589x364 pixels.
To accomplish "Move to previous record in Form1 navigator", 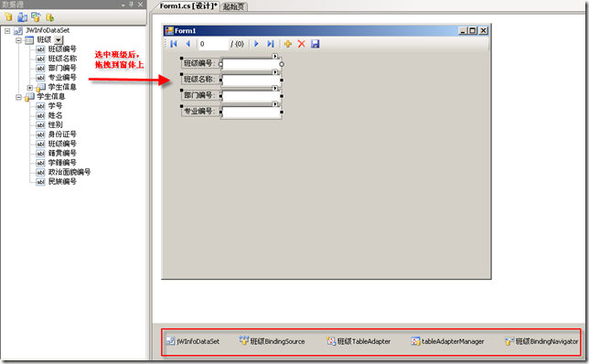I will (x=187, y=44).
